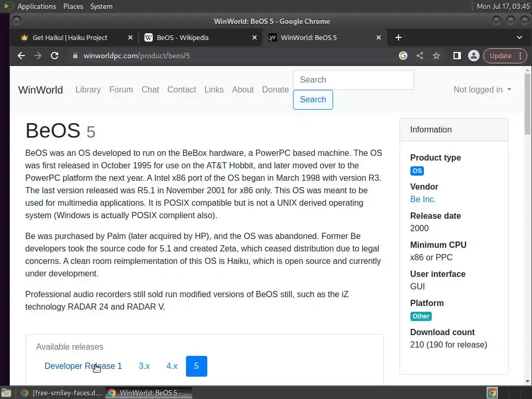Click the Wikipedia favicon on the second tab

point(148,37)
